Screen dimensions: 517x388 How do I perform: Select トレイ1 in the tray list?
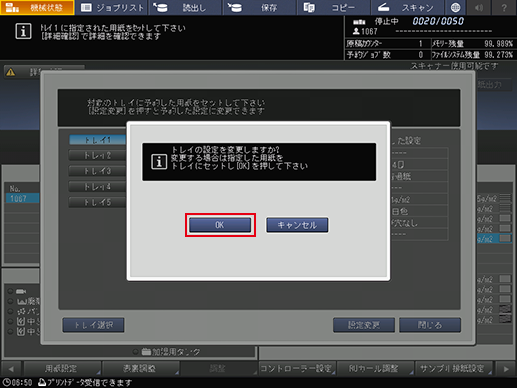(97, 140)
